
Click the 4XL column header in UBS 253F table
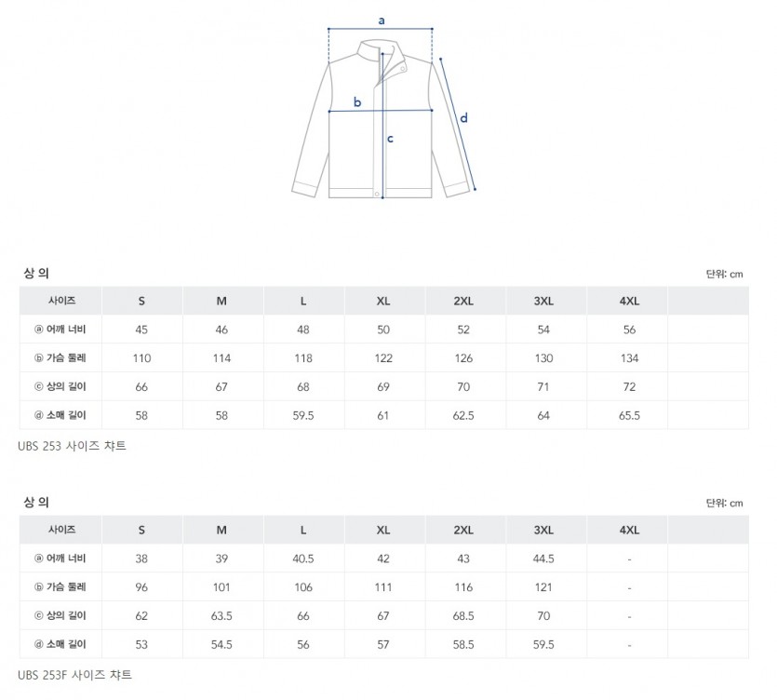[x=629, y=530]
